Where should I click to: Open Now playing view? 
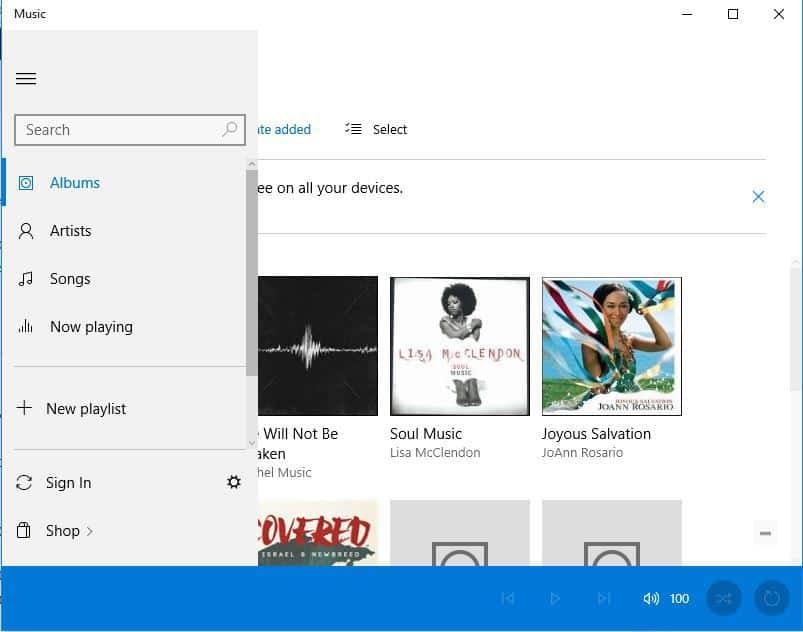click(x=90, y=326)
